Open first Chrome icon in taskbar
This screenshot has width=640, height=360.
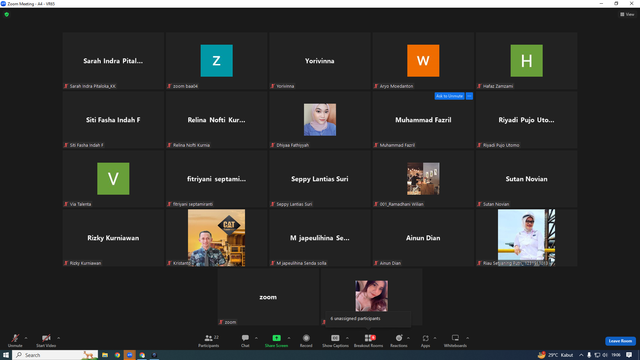click(117, 355)
